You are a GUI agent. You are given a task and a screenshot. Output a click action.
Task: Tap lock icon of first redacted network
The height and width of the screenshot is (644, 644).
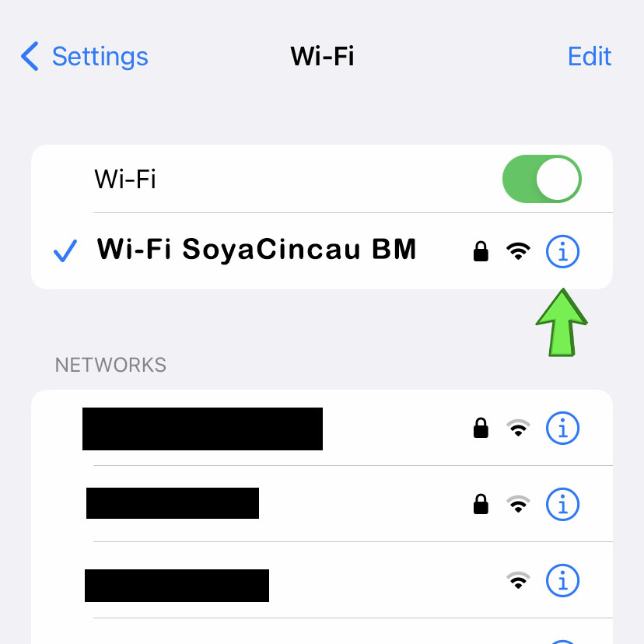click(x=481, y=428)
